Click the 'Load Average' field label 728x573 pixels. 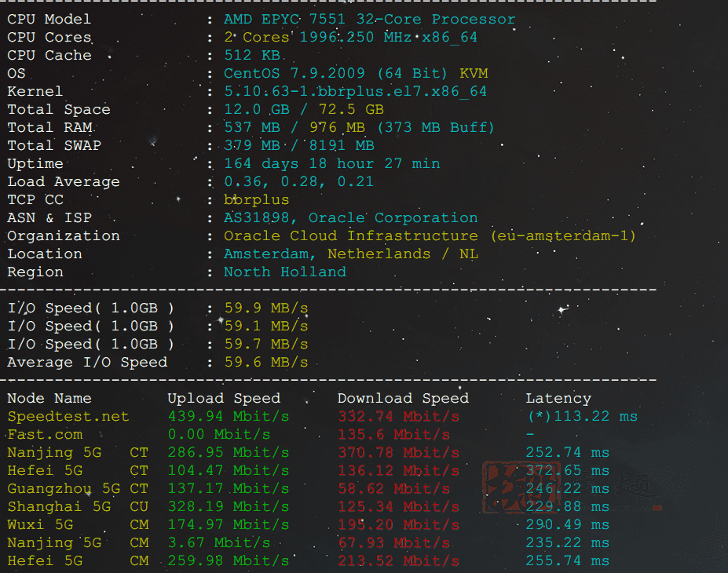pyautogui.click(x=64, y=182)
